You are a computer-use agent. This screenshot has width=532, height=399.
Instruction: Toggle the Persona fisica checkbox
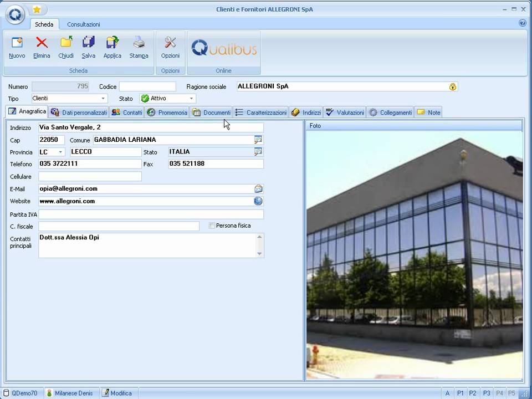212,226
